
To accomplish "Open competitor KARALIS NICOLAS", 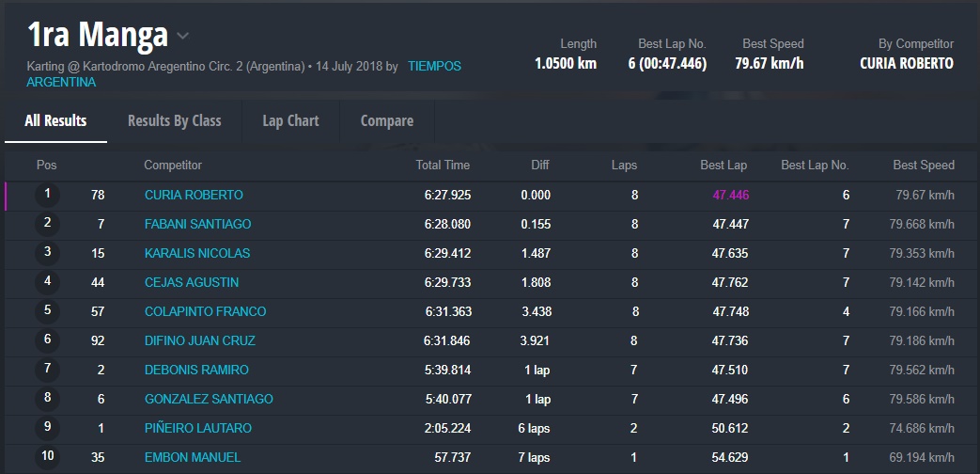I will tap(196, 253).
